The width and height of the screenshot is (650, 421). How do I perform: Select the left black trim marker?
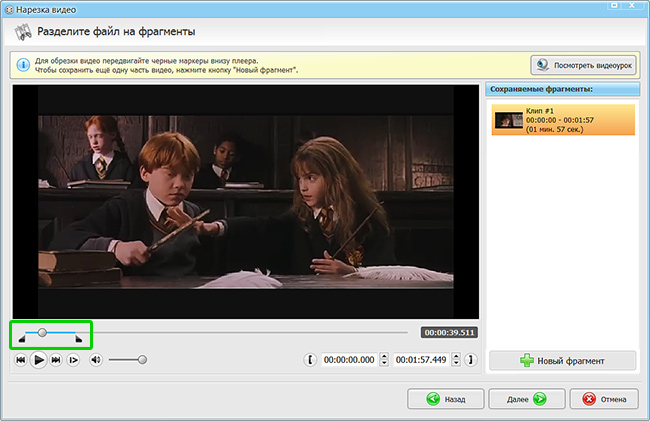click(22, 339)
